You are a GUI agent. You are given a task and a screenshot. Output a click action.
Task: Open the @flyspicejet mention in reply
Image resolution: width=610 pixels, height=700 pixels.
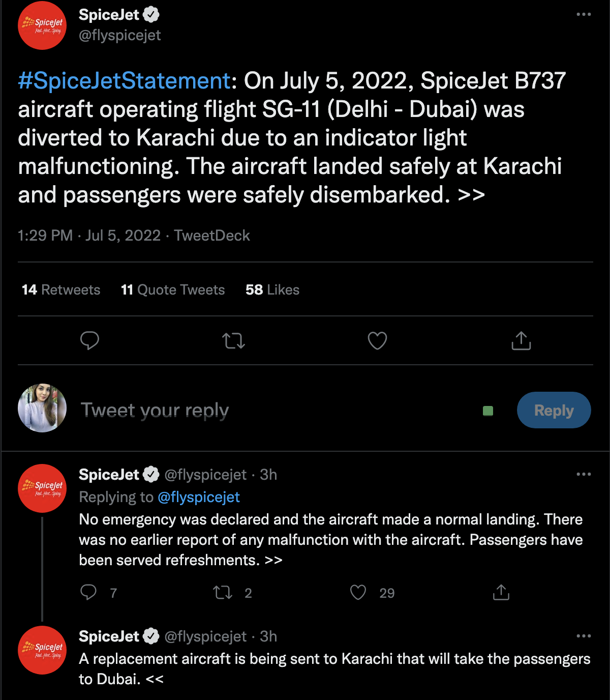click(199, 497)
